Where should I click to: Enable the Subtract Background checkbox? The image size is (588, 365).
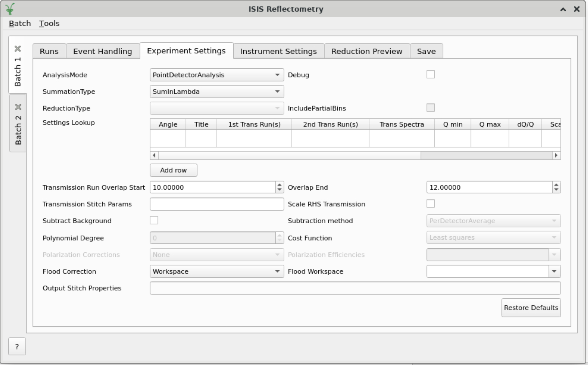coord(154,220)
